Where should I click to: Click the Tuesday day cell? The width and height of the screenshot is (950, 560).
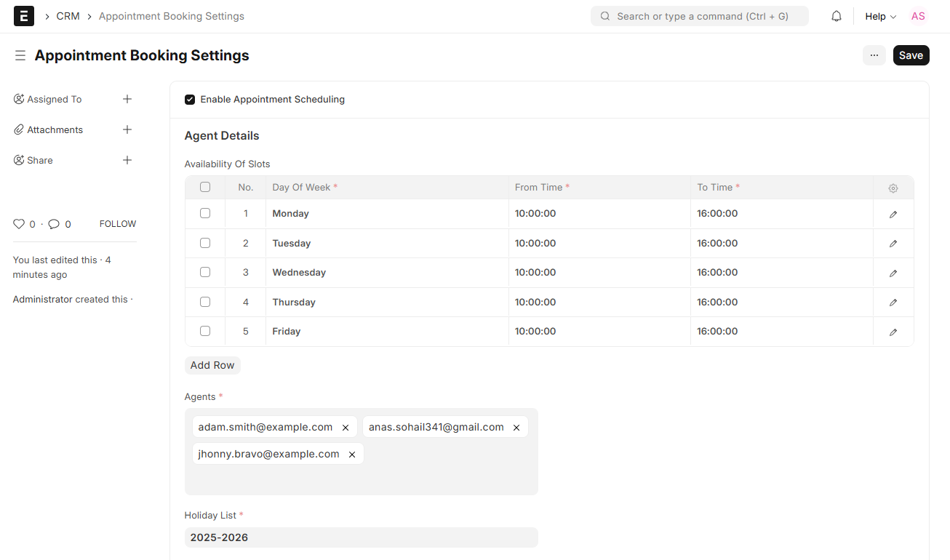(x=387, y=244)
